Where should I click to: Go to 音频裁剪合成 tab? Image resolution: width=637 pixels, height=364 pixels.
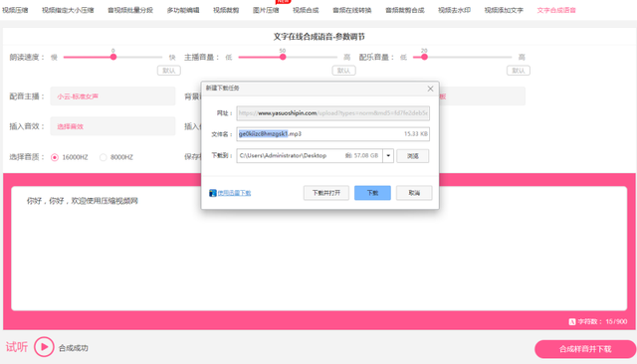click(x=405, y=10)
